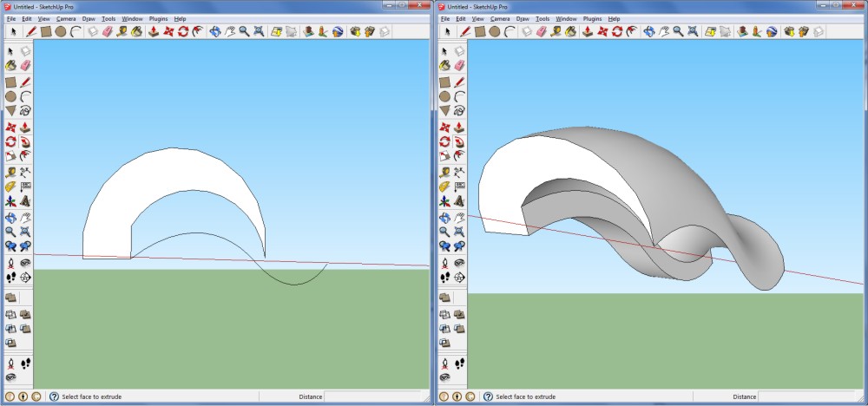This screenshot has width=868, height=406.
Task: Open the Tools menu in the right window
Action: [542, 18]
